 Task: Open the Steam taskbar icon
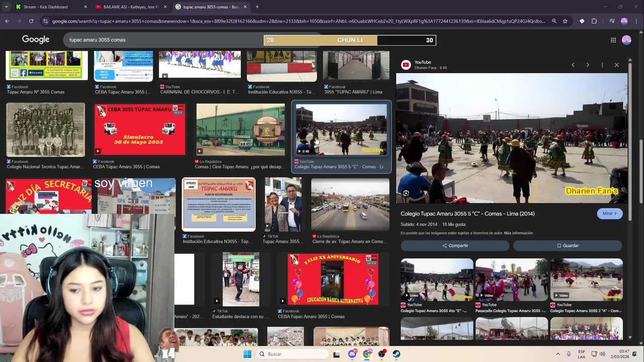pos(396,354)
